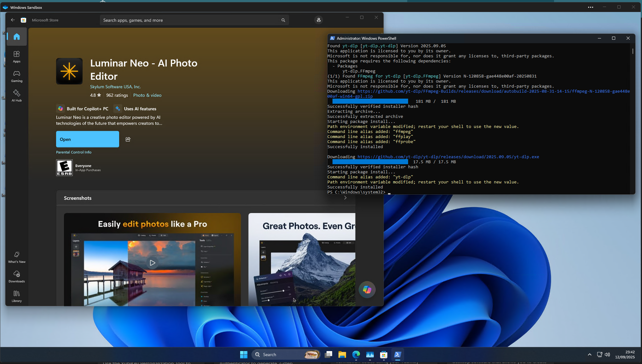Click the 4.8 star rating
642x364 pixels.
[x=95, y=95]
